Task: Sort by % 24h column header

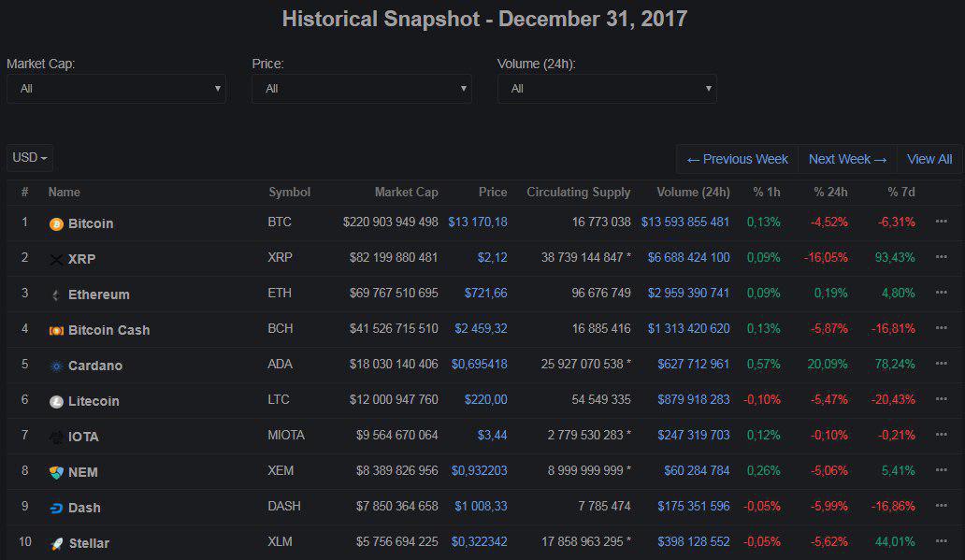Action: coord(831,192)
